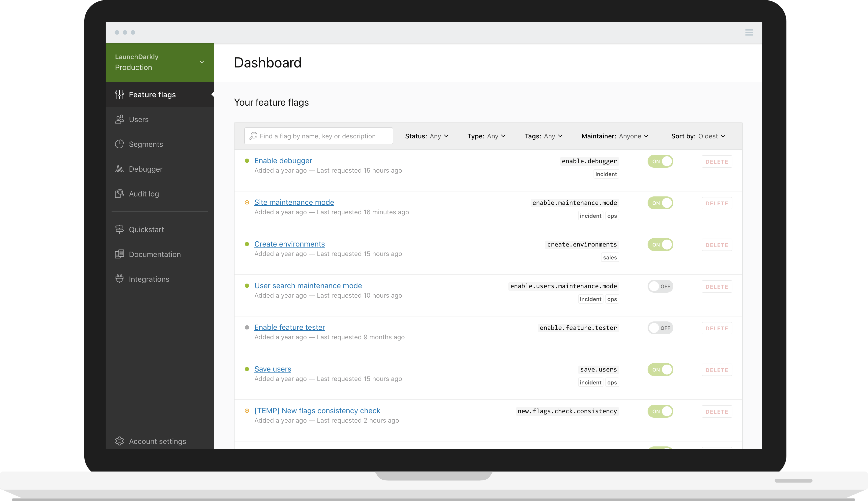Viewport: 868px width, 501px height.
Task: Switch off the Save users flag
Action: point(660,369)
